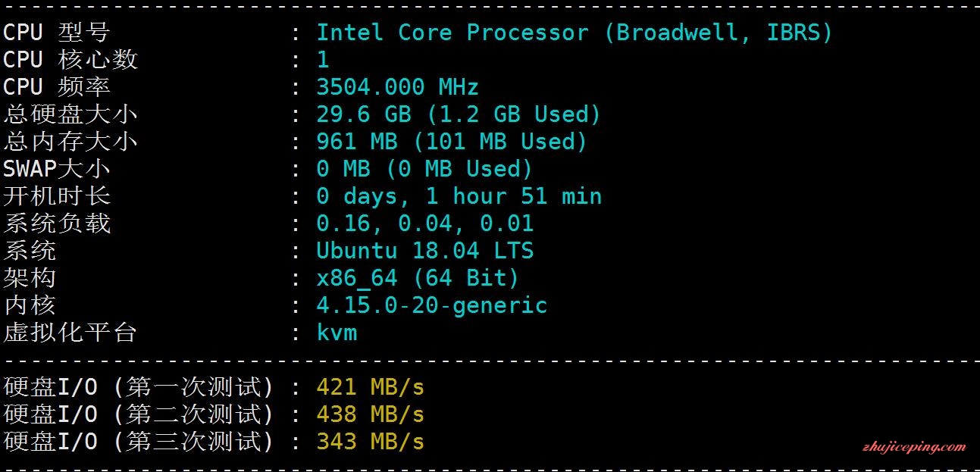This screenshot has height=472, width=980.
Task: Click the system load 0.16, 0.04, 0.01
Action: [425, 223]
